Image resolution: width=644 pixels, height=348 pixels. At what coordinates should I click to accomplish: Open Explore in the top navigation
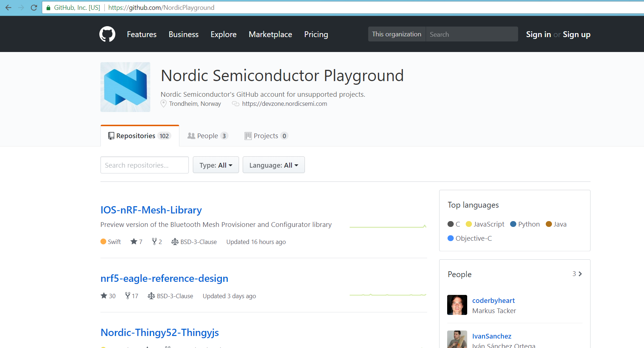224,34
